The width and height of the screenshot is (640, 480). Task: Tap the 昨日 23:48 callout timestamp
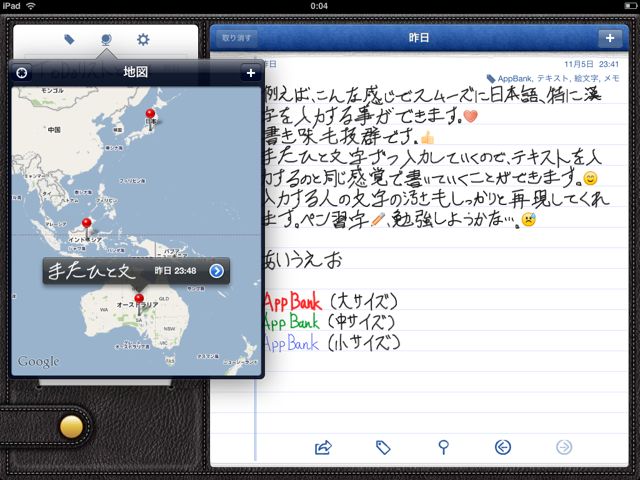click(176, 271)
